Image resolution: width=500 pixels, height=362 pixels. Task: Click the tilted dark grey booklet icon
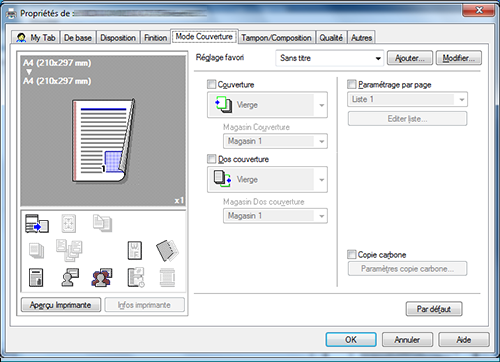[167, 250]
